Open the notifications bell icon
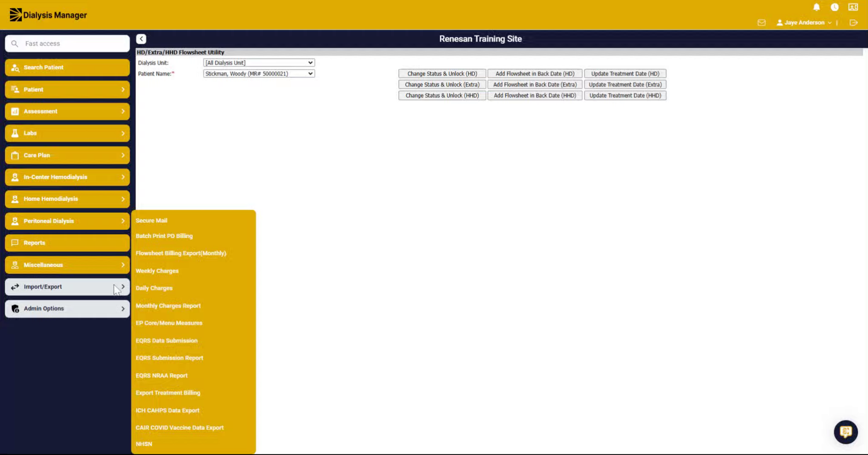The image size is (868, 455). [x=817, y=7]
